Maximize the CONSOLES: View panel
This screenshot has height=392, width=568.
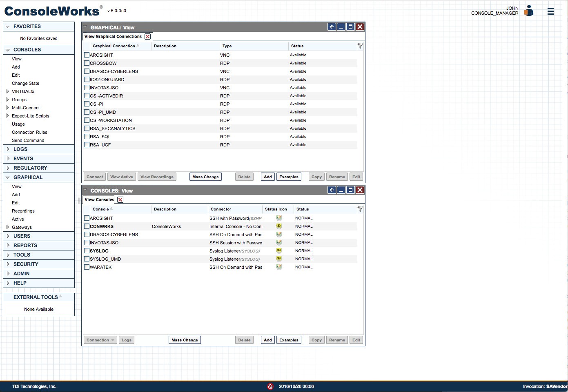coord(350,190)
